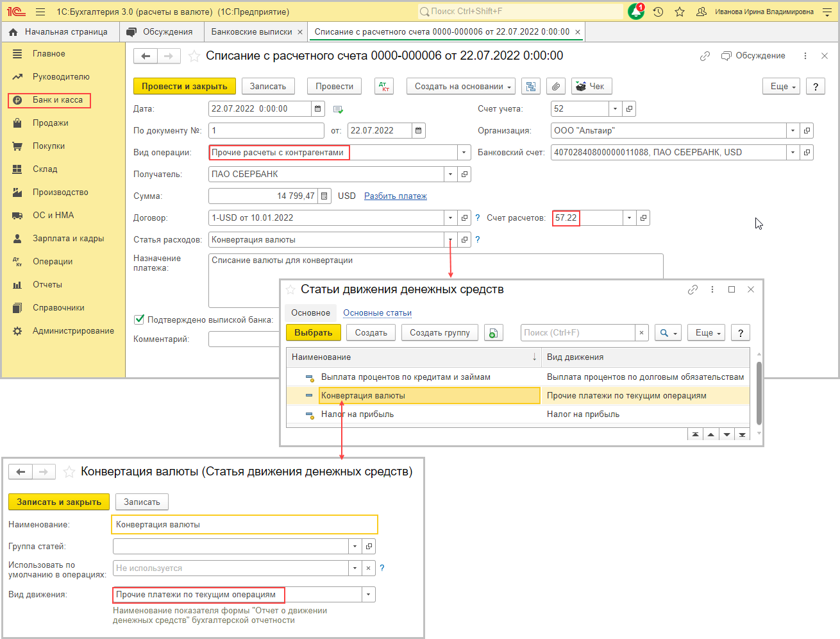This screenshot has height=639, width=840.
Task: Open the Еще menu in document toolbar
Action: coord(781,87)
